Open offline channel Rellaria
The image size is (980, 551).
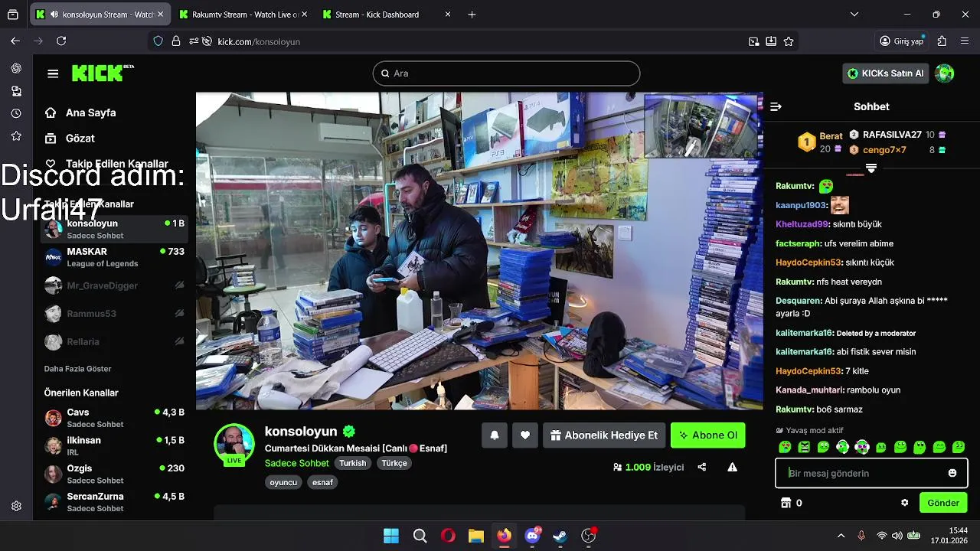pyautogui.click(x=115, y=342)
